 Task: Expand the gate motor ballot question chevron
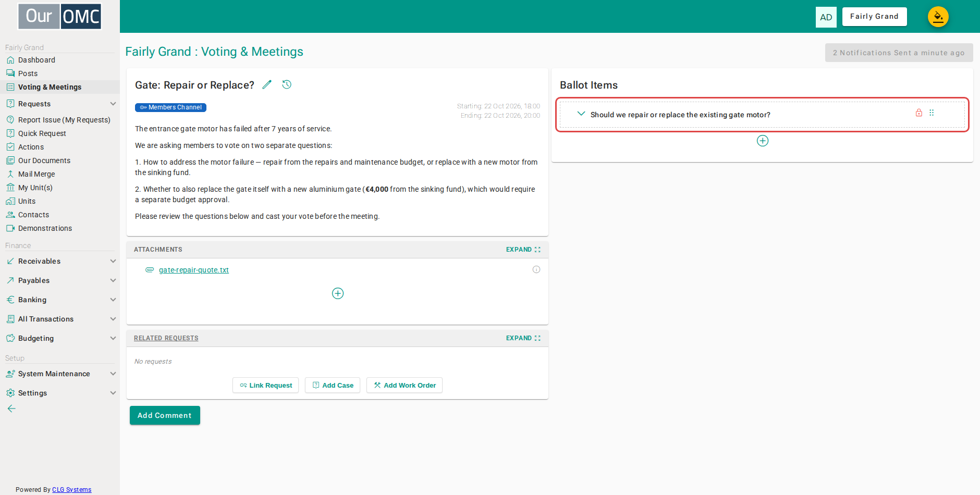[x=581, y=114]
